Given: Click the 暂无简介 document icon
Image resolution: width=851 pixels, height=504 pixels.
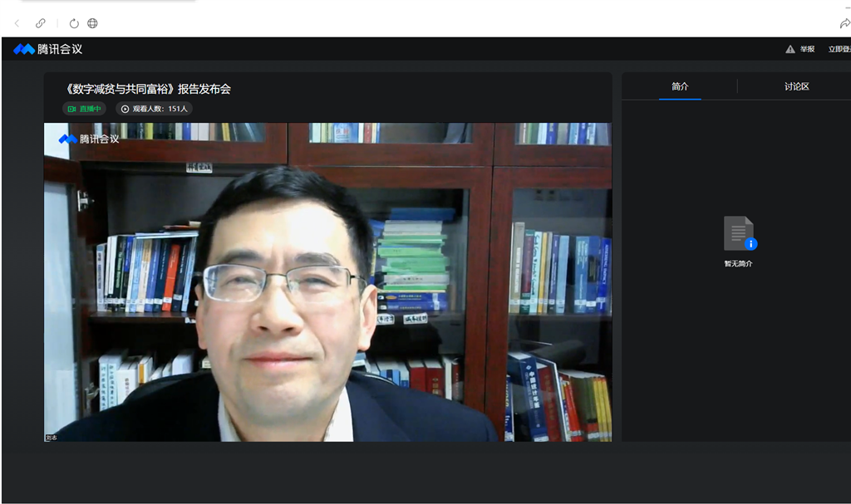Looking at the screenshot, I should (x=739, y=233).
